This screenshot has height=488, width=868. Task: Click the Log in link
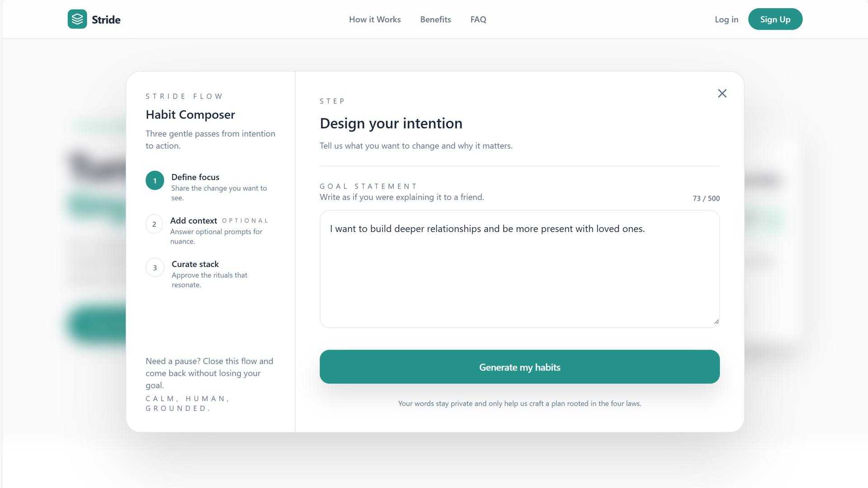coord(726,19)
